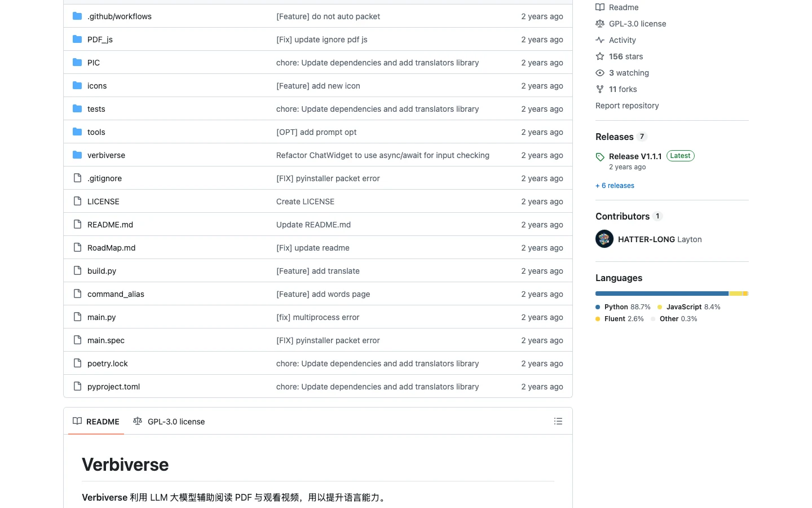Click the file icon beside poetry.lock
The image size is (812, 508).
point(77,364)
